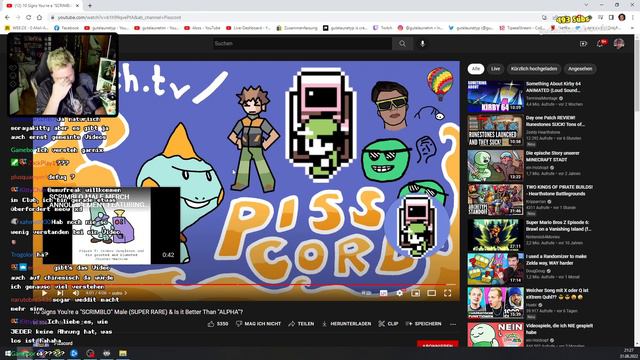640x360 pixels.
Task: Open Videospiele, die ich NIE gespielt thumbnail
Action: (x=496, y=334)
